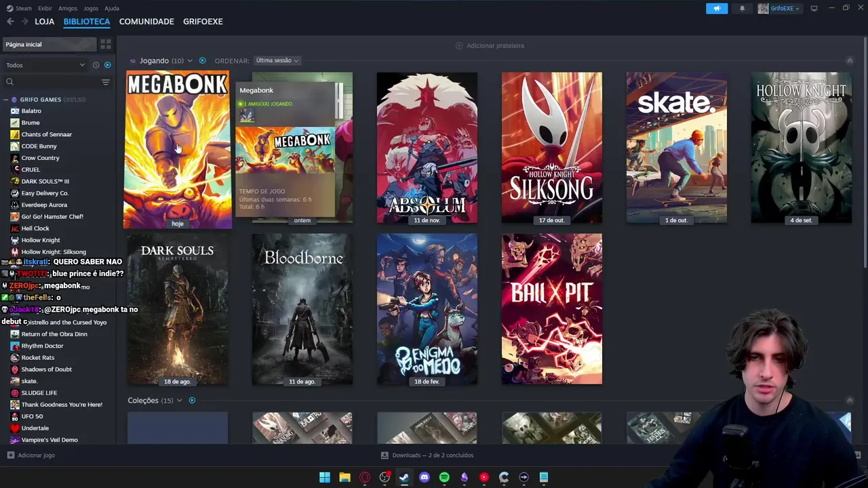This screenshot has height=488, width=868.
Task: Open the Ajuda menu
Action: 112,8
